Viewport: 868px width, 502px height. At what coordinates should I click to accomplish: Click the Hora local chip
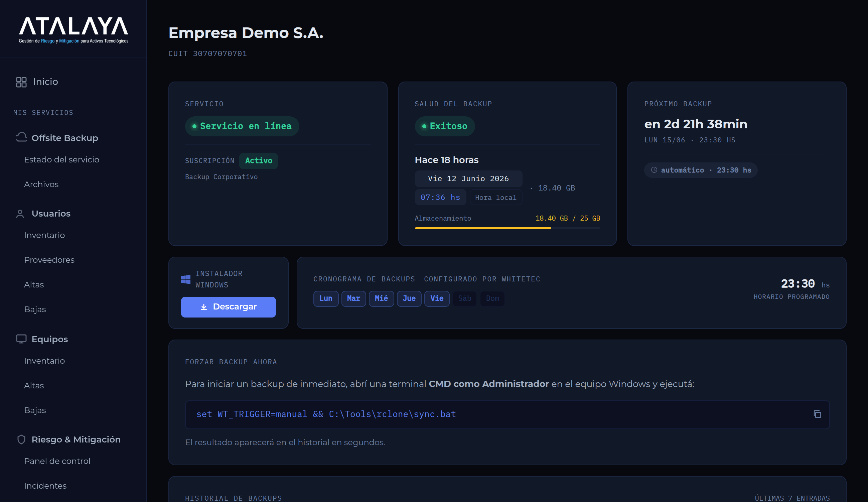[496, 198]
